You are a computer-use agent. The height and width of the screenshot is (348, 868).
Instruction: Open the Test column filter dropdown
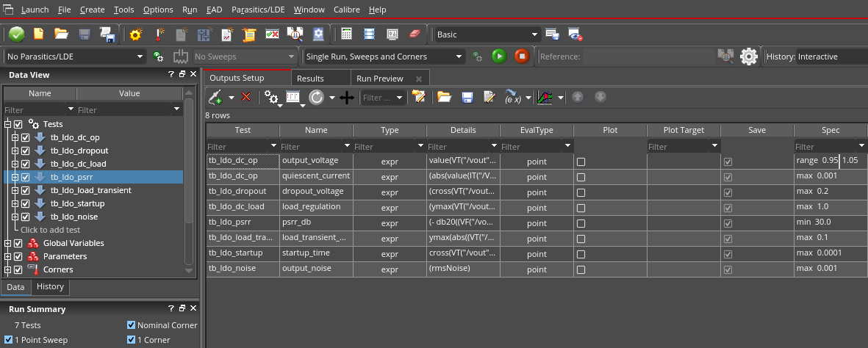pos(273,145)
